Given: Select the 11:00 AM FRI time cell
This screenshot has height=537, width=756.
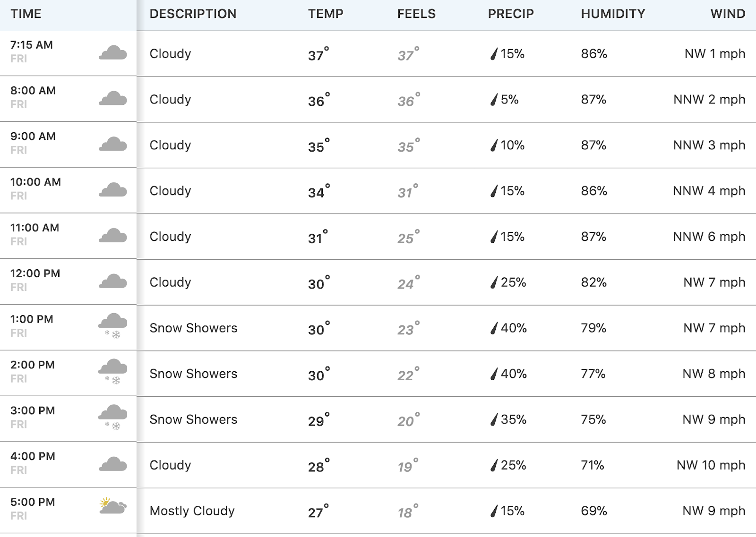Looking at the screenshot, I should click(68, 236).
